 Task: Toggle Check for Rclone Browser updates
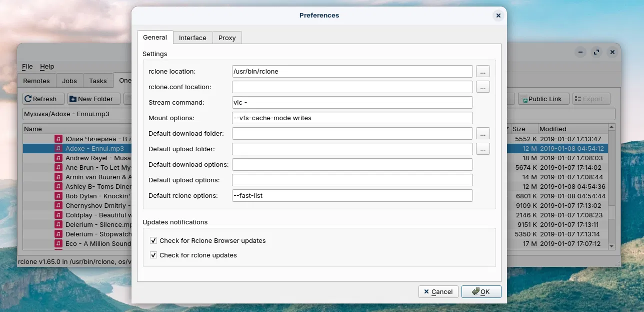(154, 240)
